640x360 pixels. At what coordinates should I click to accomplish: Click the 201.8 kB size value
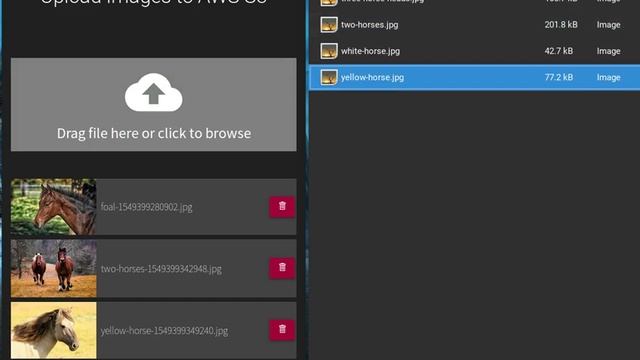point(561,24)
